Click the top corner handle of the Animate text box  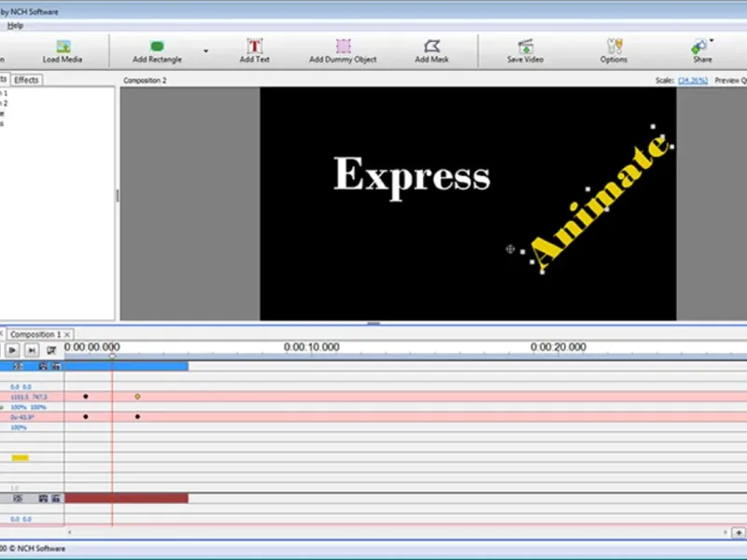click(x=653, y=127)
